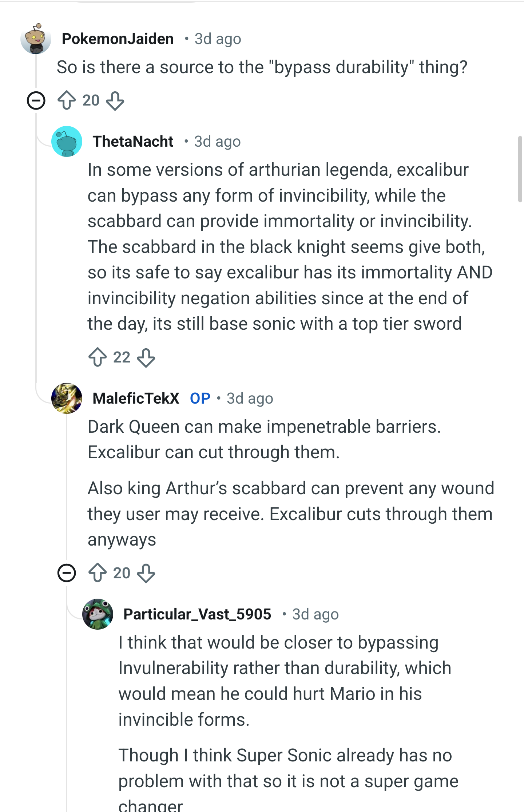Upvote MaleficTekX's Dark Queen comment

point(98,573)
